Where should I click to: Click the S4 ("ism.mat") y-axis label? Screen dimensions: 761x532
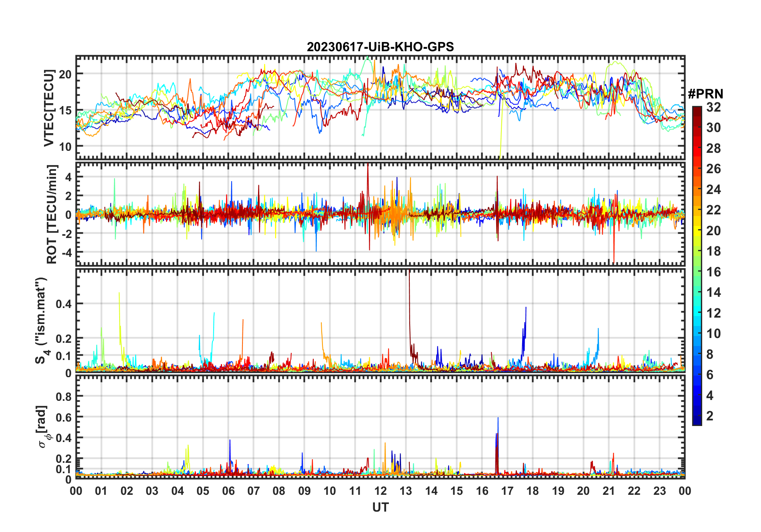pyautogui.click(x=41, y=320)
